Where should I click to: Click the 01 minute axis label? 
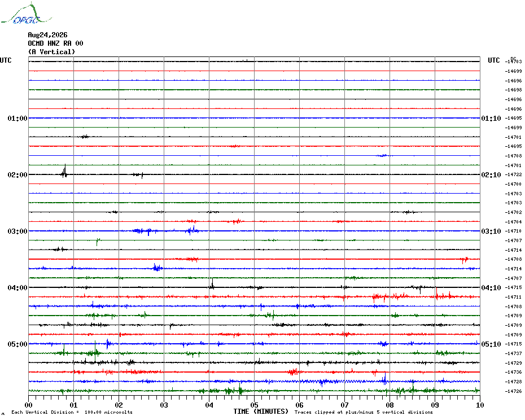click(x=73, y=405)
